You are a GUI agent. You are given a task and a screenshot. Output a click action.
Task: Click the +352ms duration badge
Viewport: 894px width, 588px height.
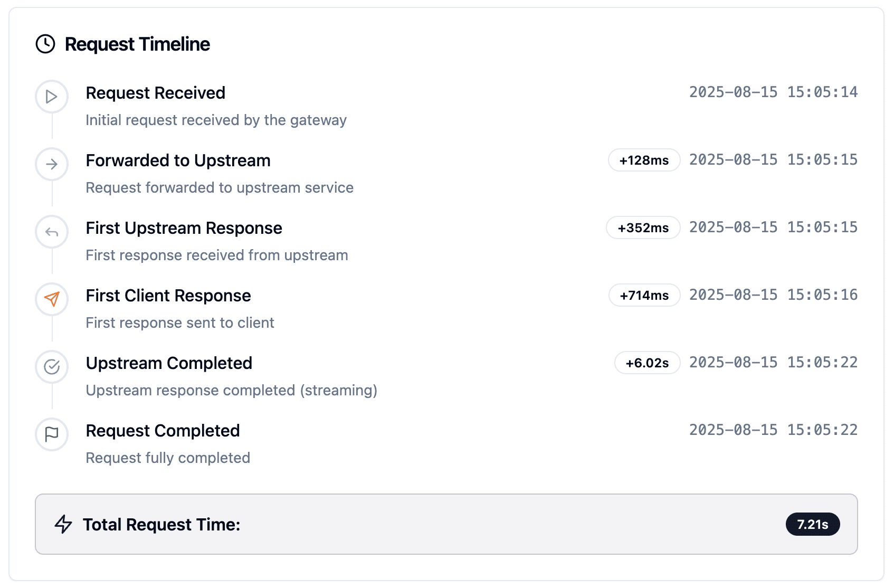coord(643,227)
